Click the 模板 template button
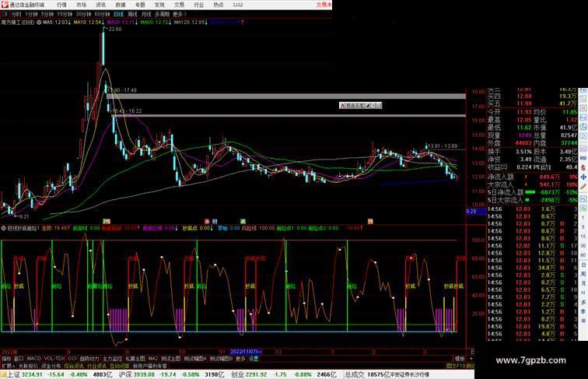 tap(460, 359)
